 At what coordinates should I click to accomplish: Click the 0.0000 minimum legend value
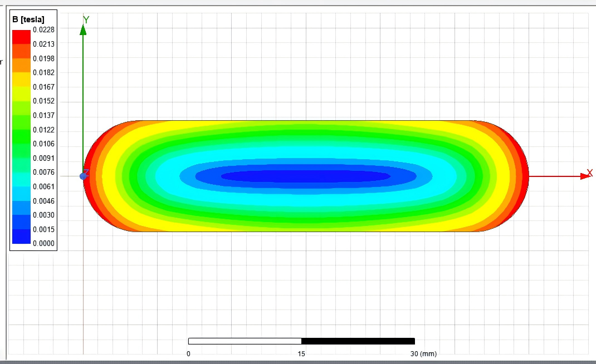43,244
